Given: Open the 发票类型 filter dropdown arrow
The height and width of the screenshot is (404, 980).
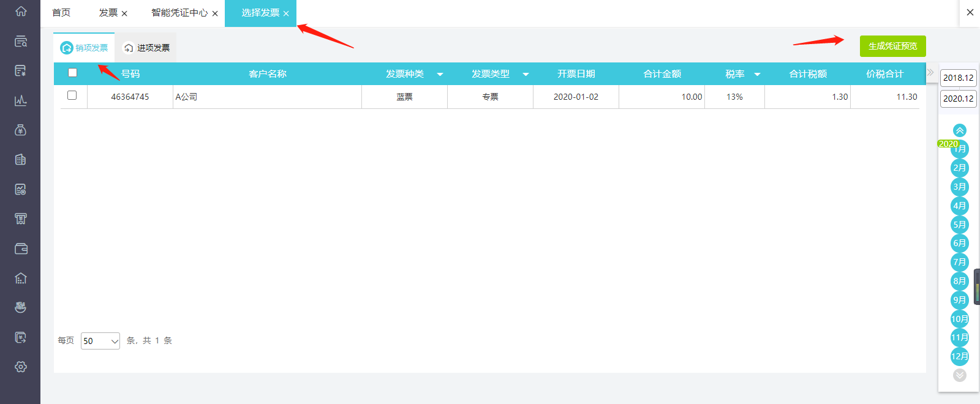Looking at the screenshot, I should [526, 75].
